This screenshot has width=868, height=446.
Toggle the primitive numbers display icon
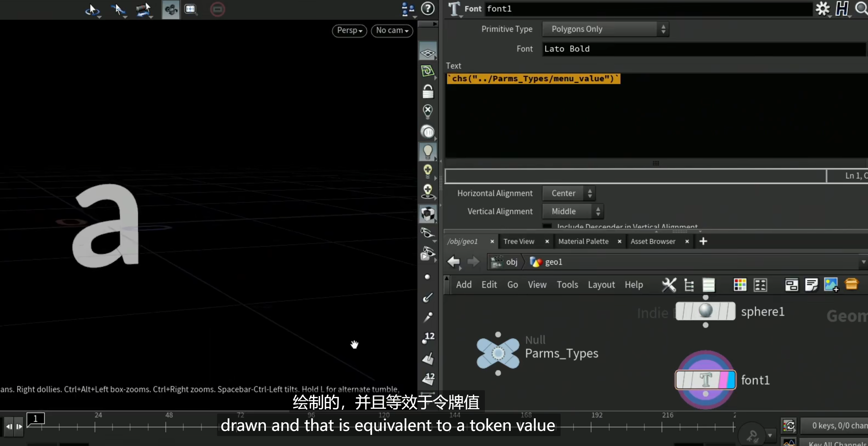click(x=428, y=378)
